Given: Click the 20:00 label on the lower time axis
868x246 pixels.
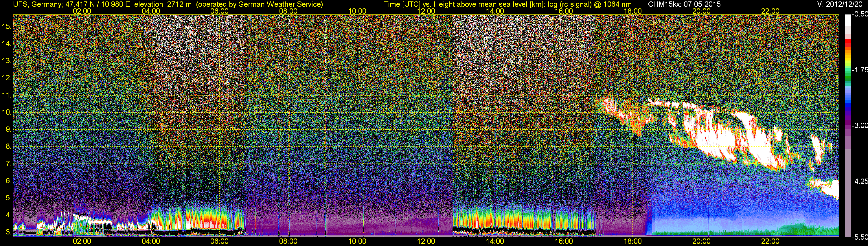Looking at the screenshot, I should coord(702,241).
